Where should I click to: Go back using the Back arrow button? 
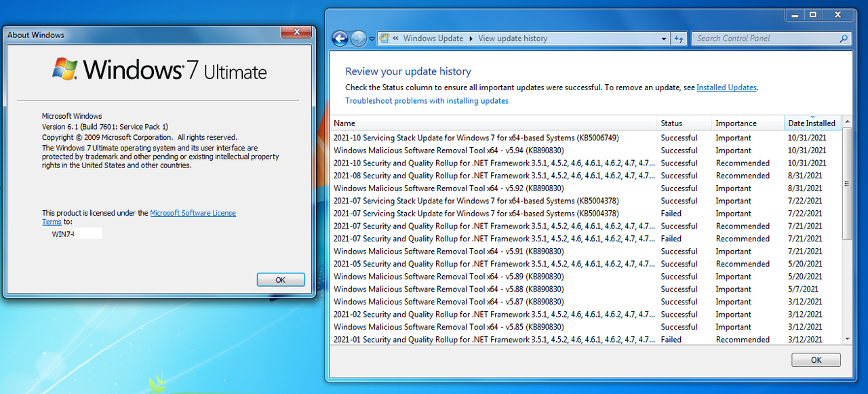[340, 39]
